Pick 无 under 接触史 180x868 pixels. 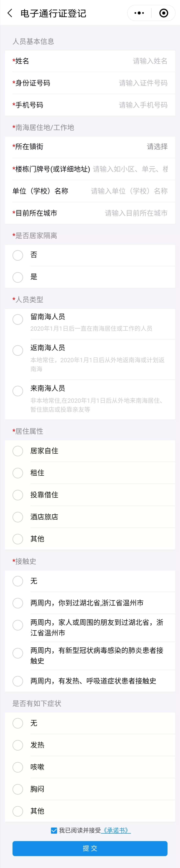tap(18, 581)
